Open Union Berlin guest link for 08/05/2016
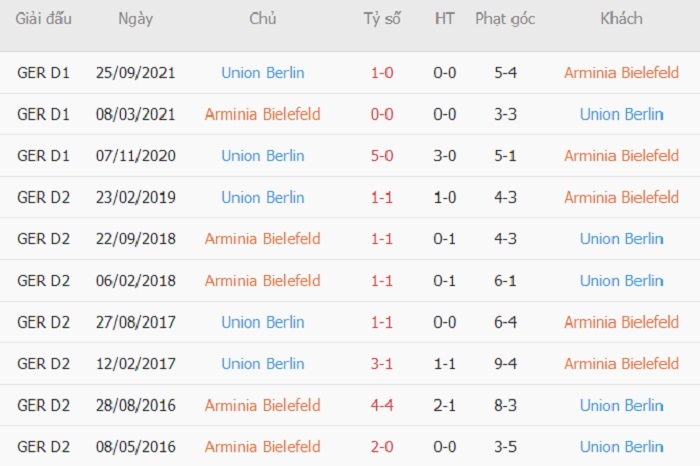The height and width of the screenshot is (466, 700). pos(621,447)
